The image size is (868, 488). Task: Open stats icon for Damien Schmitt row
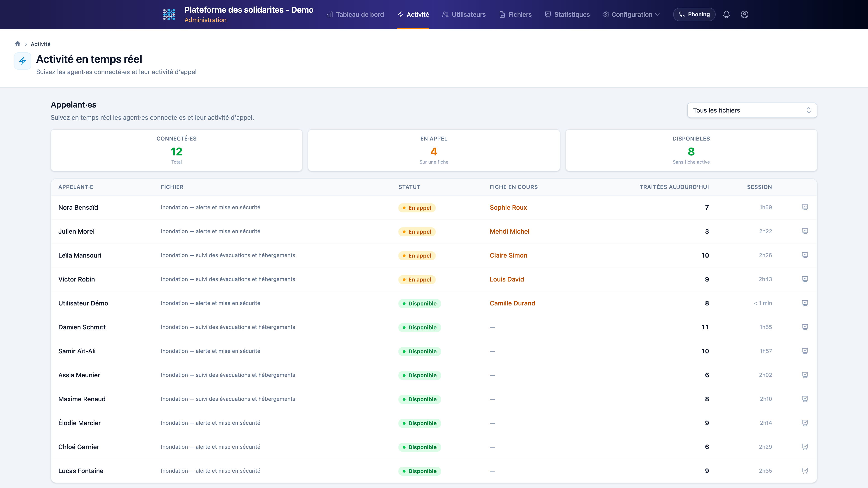click(805, 327)
